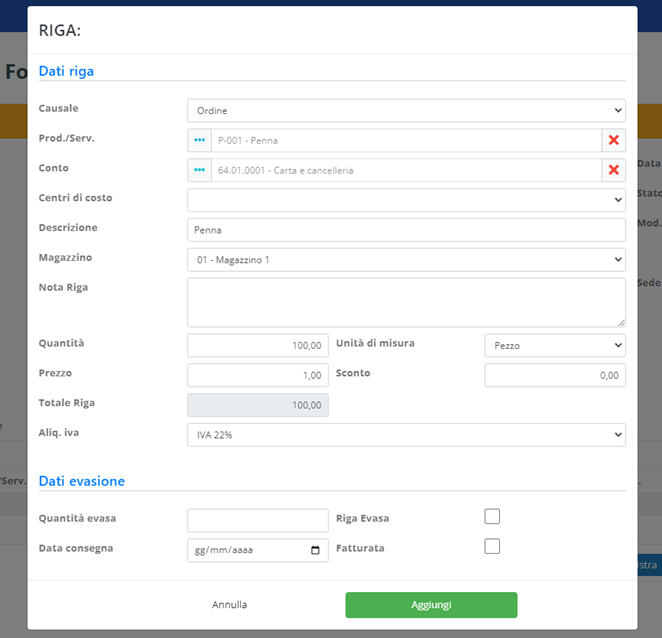Open product lookup dots next to Prod./Serv.

click(x=199, y=140)
